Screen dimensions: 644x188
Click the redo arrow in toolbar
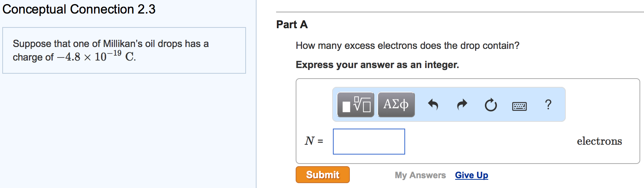(x=462, y=105)
